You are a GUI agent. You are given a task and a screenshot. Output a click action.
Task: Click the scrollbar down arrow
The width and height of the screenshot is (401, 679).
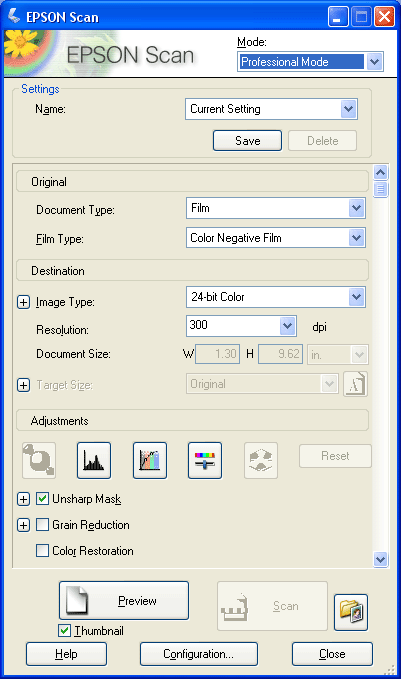pyautogui.click(x=380, y=559)
